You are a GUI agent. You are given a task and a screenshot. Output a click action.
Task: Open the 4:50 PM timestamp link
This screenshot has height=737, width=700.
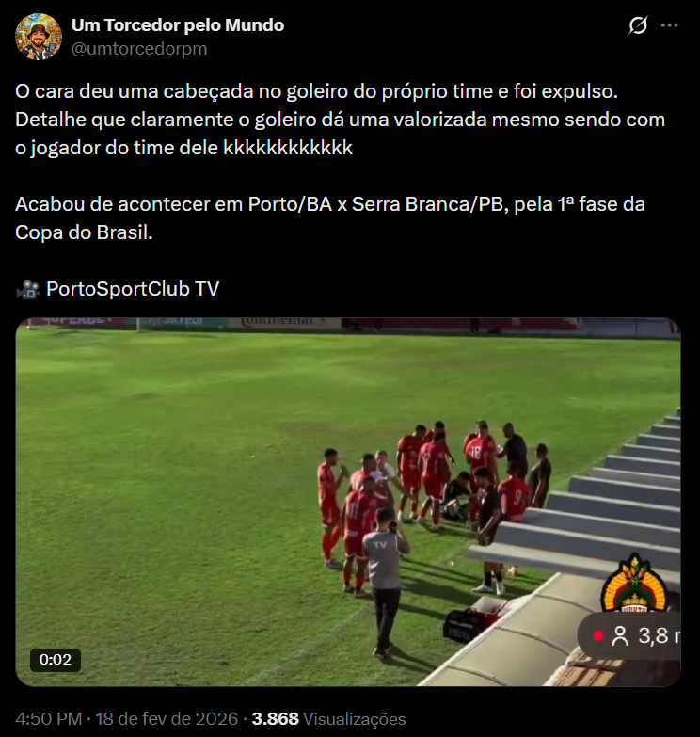click(x=48, y=719)
